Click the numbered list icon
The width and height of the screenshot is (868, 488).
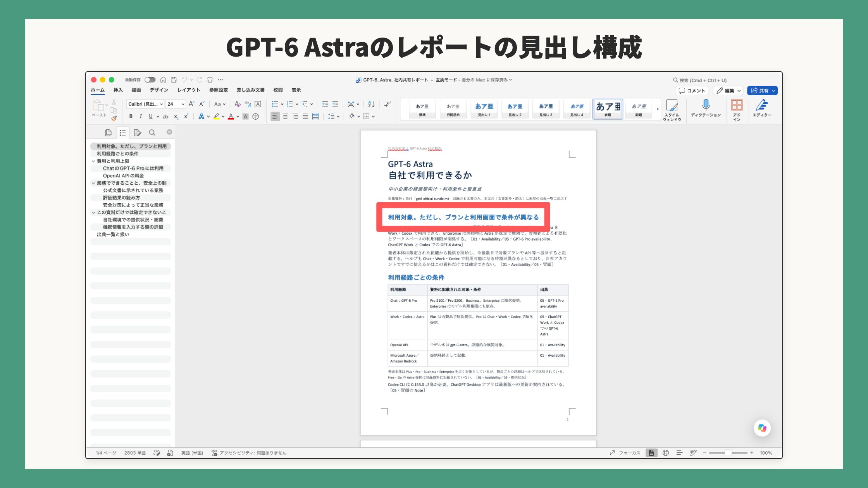tap(289, 104)
